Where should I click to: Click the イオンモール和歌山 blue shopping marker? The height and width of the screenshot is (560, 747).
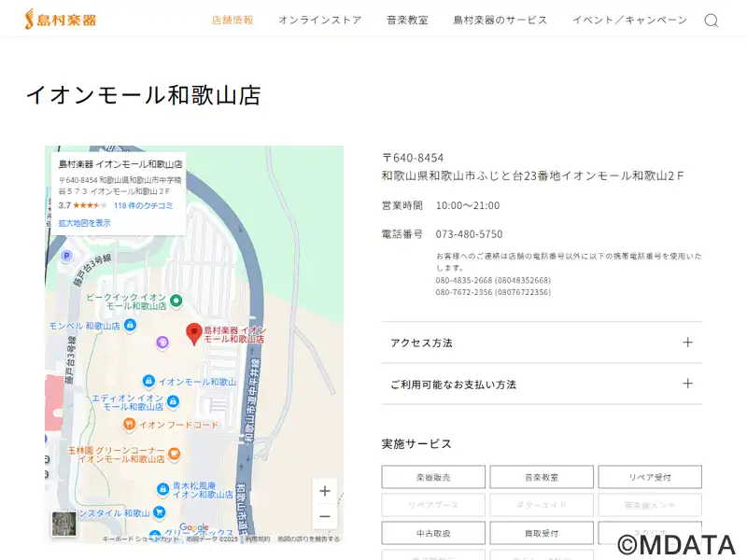(148, 382)
